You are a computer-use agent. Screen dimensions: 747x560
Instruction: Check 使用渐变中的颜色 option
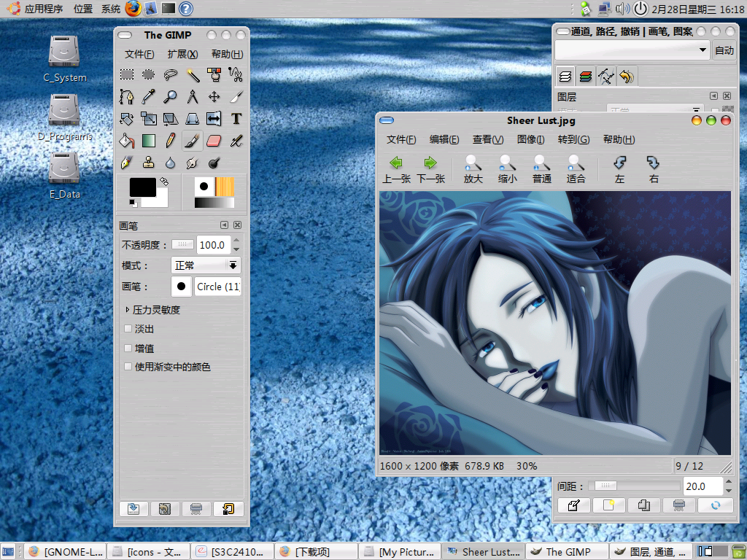click(x=128, y=367)
